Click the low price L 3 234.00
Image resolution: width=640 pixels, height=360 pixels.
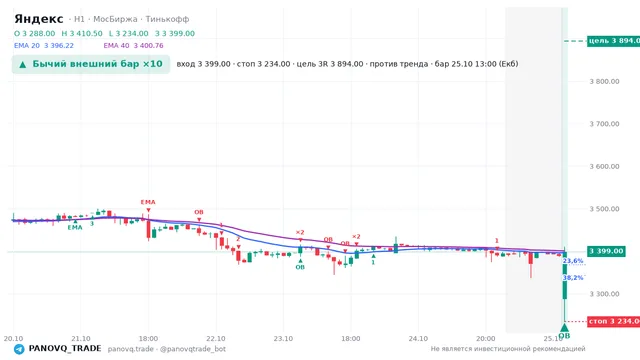[129, 33]
